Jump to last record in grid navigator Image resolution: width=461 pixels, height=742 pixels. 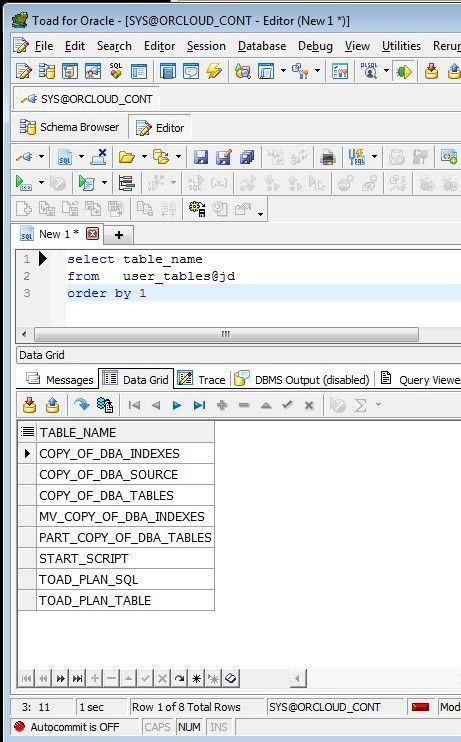199,405
